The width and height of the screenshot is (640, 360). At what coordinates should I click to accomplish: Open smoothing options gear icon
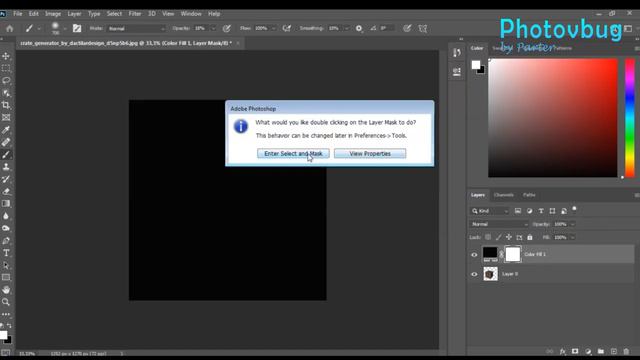[359, 28]
